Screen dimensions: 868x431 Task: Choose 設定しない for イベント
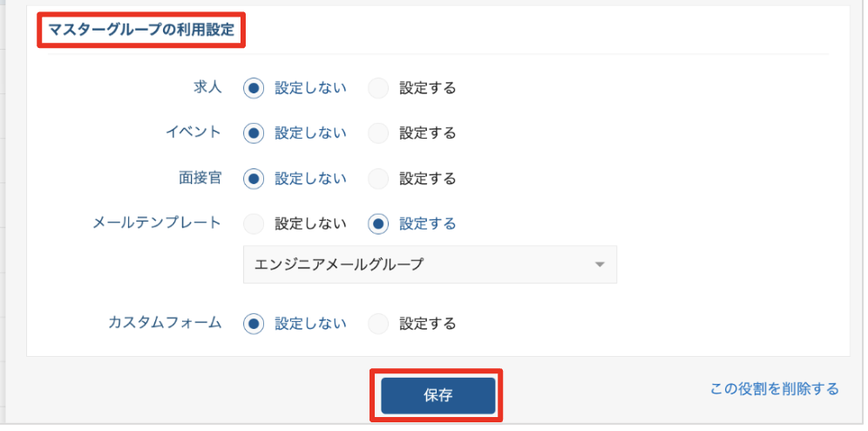[x=254, y=133]
